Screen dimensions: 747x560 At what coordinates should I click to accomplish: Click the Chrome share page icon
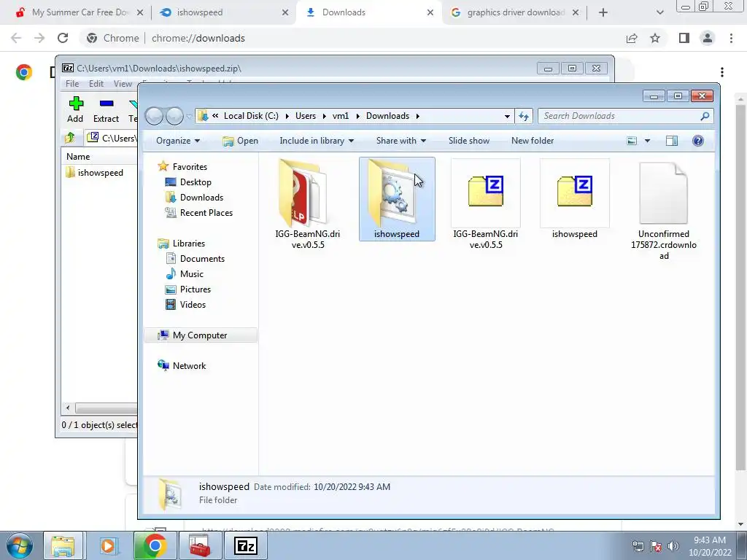tap(632, 38)
